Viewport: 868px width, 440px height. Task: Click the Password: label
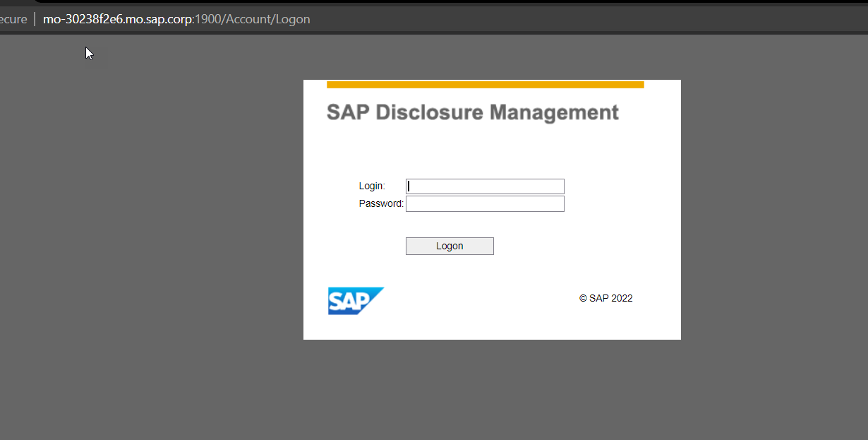tap(381, 204)
